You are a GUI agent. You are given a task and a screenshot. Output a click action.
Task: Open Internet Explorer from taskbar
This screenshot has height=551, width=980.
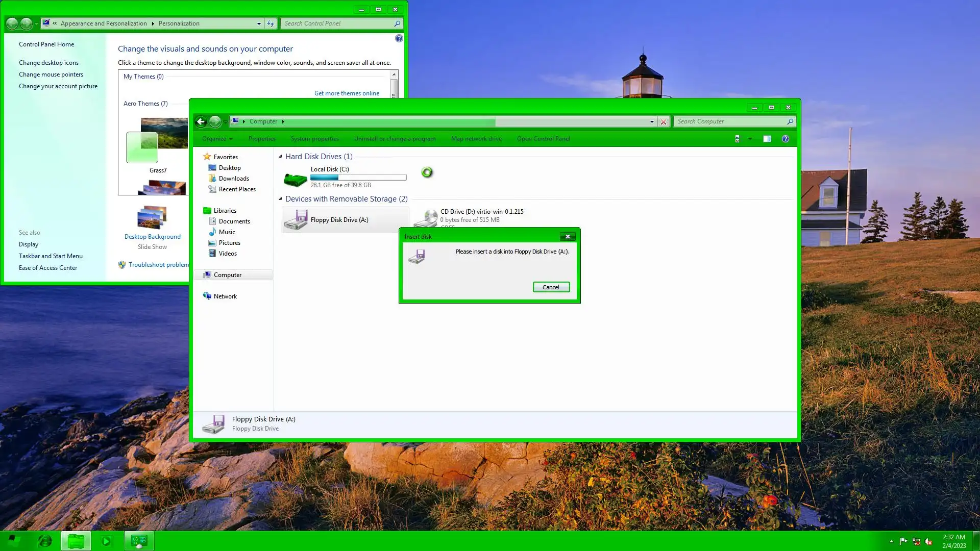[x=45, y=541]
